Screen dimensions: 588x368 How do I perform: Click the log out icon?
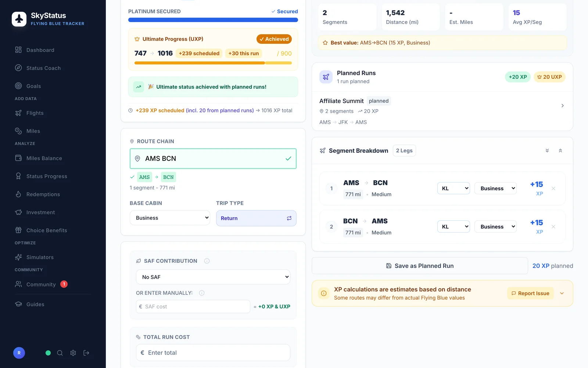[86, 353]
